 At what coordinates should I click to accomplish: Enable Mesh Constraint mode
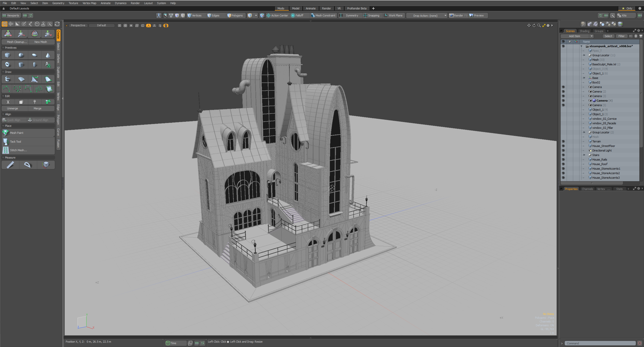click(323, 15)
